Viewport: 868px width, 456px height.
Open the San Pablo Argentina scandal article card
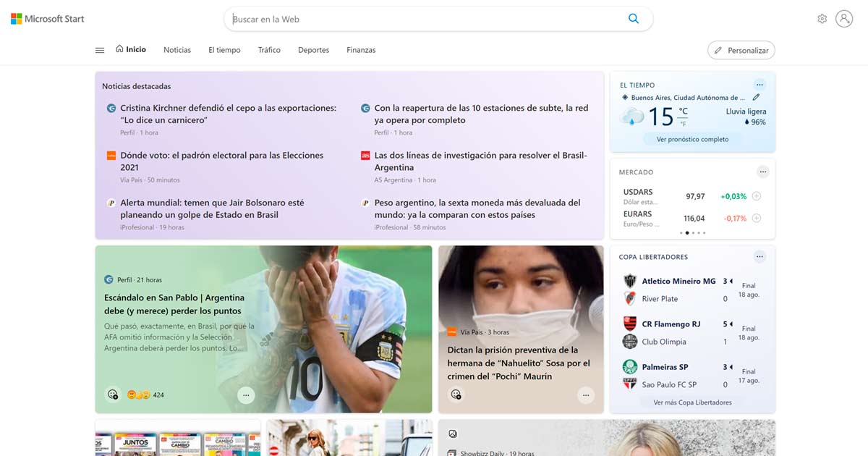coord(263,329)
